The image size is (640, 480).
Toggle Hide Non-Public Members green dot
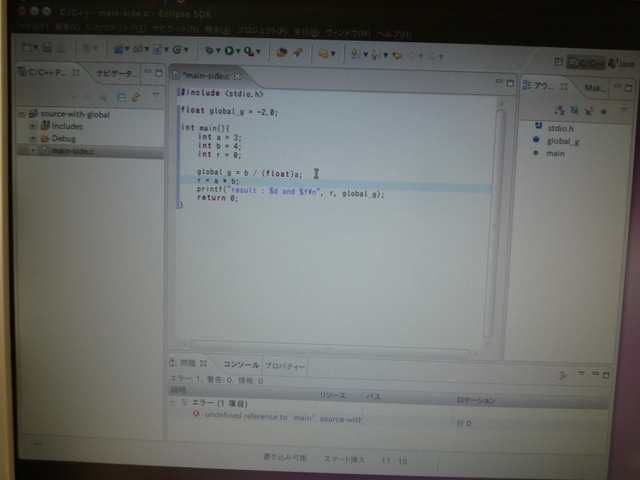[x=604, y=111]
